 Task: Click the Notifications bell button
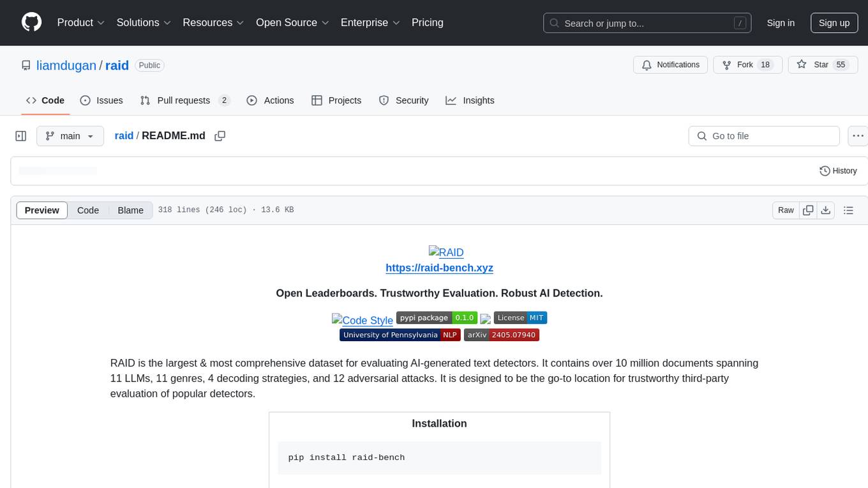pyautogui.click(x=671, y=65)
